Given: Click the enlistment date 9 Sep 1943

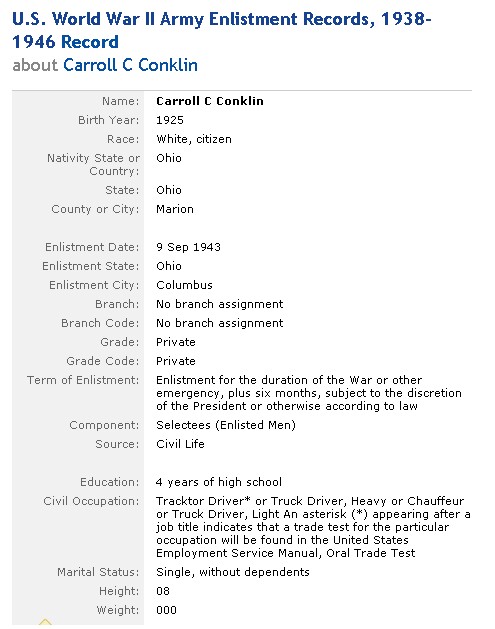Looking at the screenshot, I should (x=188, y=247).
